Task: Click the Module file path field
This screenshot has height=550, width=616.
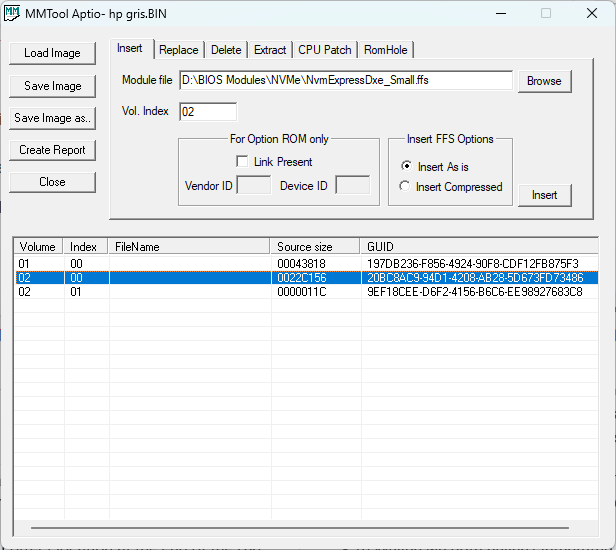Action: tap(345, 81)
